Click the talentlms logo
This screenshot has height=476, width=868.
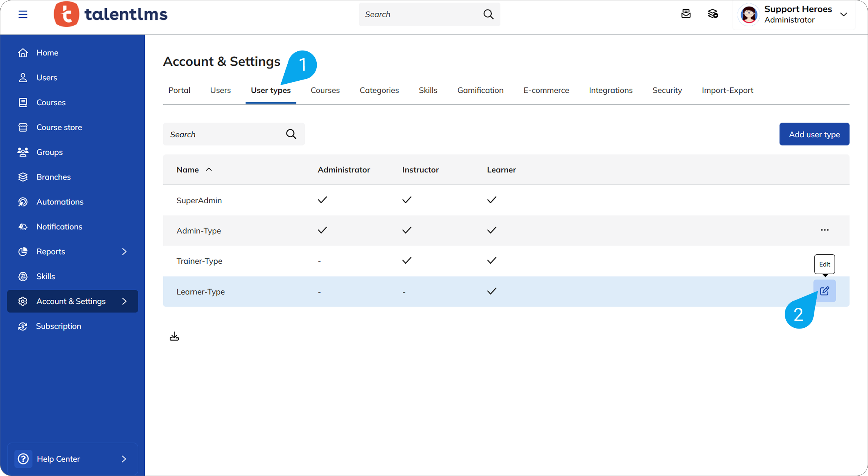coord(111,14)
